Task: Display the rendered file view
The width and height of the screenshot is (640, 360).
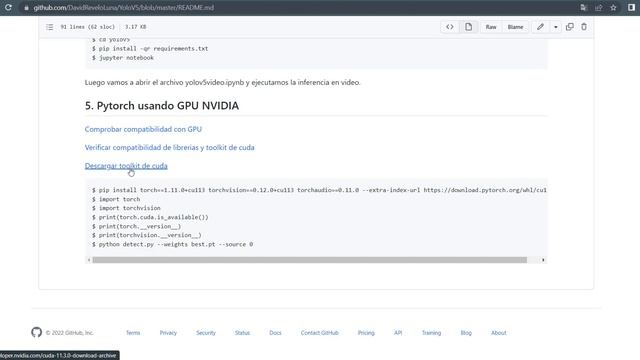Action: coord(468,27)
